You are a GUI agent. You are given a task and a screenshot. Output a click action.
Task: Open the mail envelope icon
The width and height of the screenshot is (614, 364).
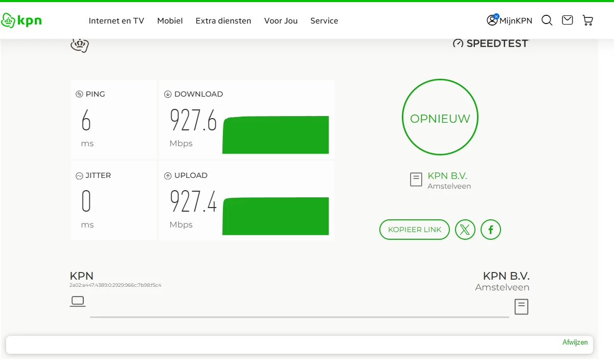pyautogui.click(x=567, y=20)
